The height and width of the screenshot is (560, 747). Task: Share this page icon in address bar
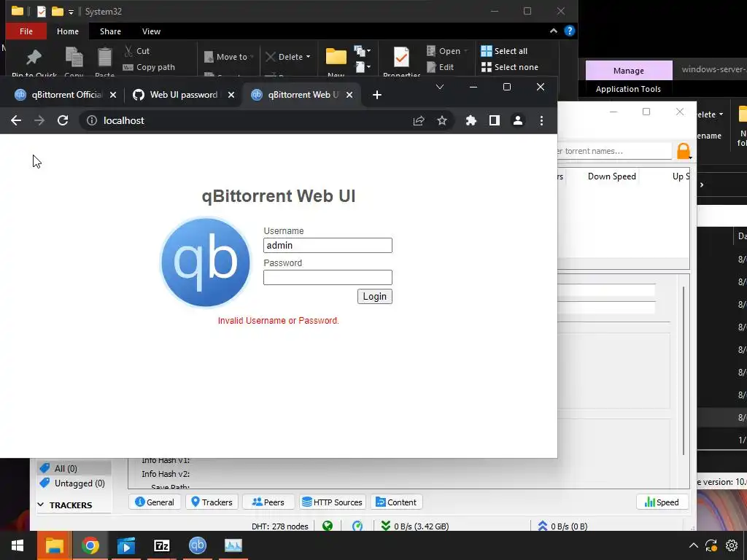[x=419, y=120]
